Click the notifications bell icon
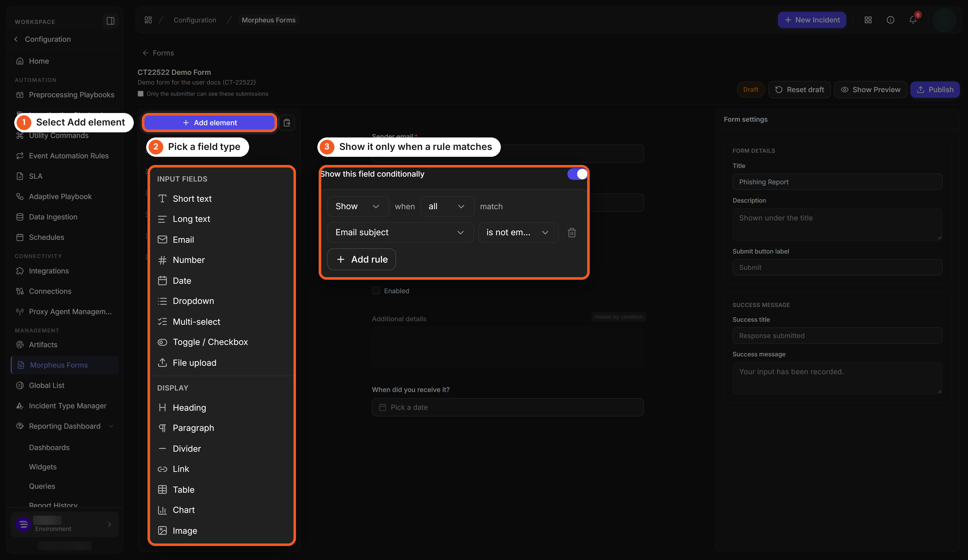Viewport: 968px width, 560px height. (x=913, y=20)
